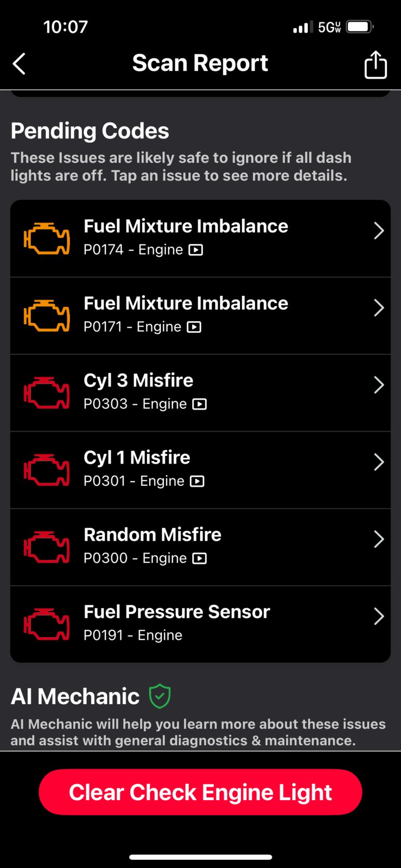This screenshot has height=868, width=401.
Task: Tap red engine icon for Random Misfire
Action: pos(47,547)
